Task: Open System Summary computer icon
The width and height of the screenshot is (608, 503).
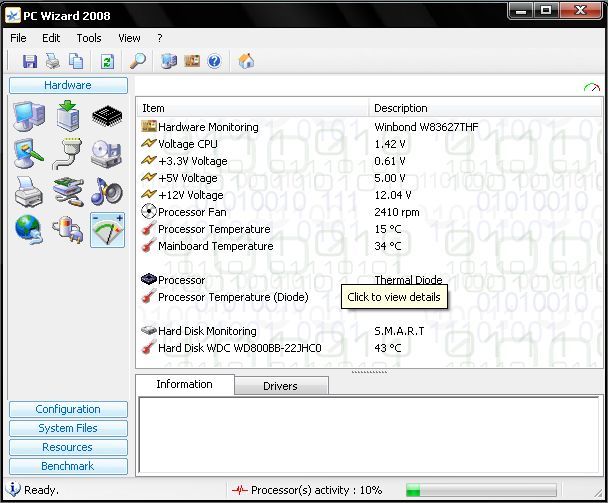Action: point(29,116)
